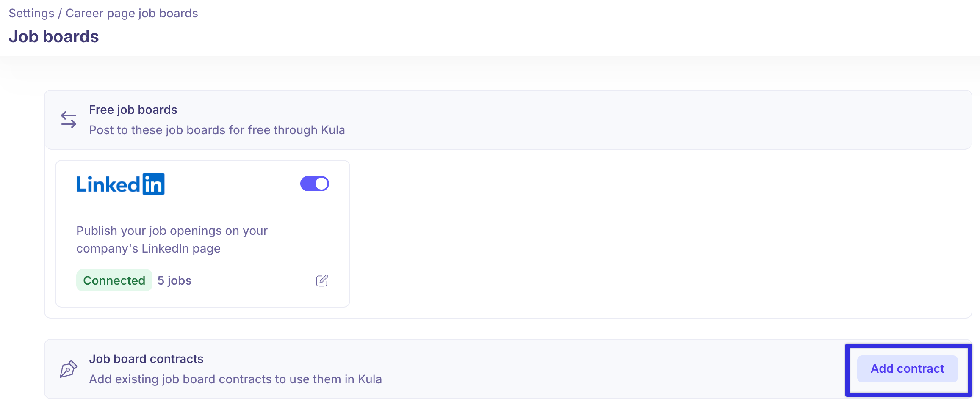Image resolution: width=980 pixels, height=407 pixels.
Task: Disable the LinkedIn job board toggle
Action: tap(314, 184)
